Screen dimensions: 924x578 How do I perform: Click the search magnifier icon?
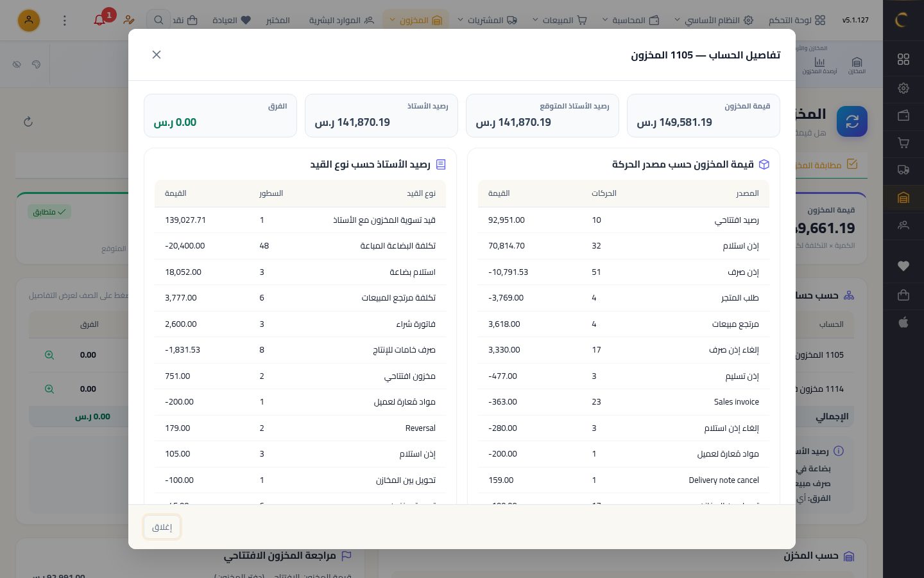[158, 21]
